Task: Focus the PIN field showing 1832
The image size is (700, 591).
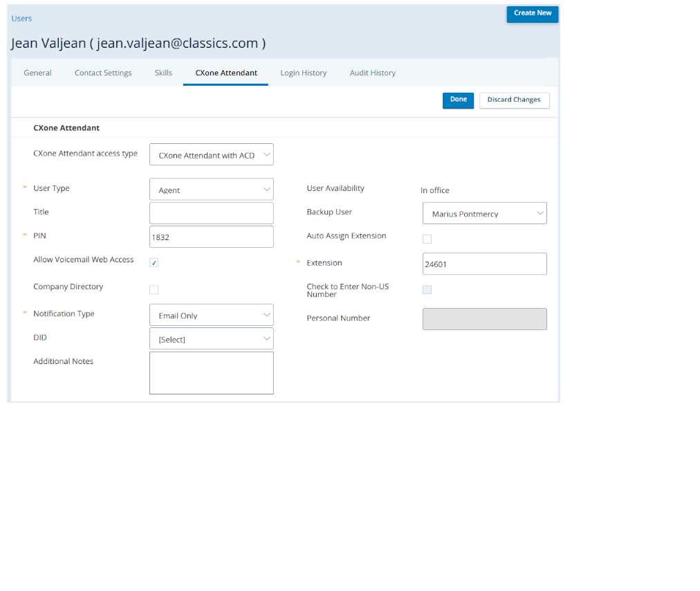Action: [x=212, y=237]
